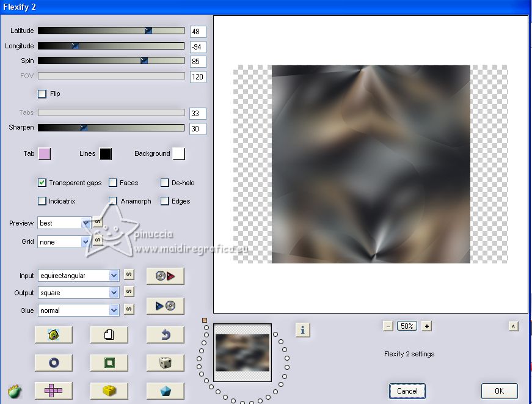Click the Longitude value field showing -94
The height and width of the screenshot is (404, 532).
[x=198, y=46]
